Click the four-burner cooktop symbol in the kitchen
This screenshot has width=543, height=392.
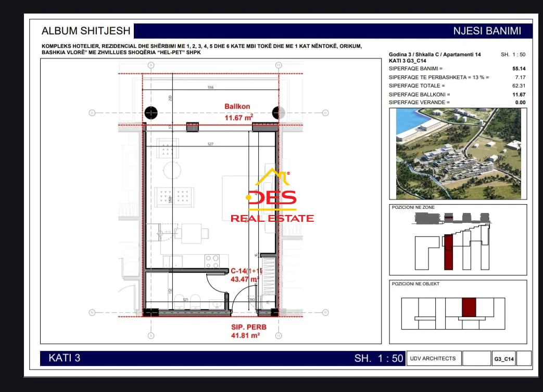click(x=212, y=261)
